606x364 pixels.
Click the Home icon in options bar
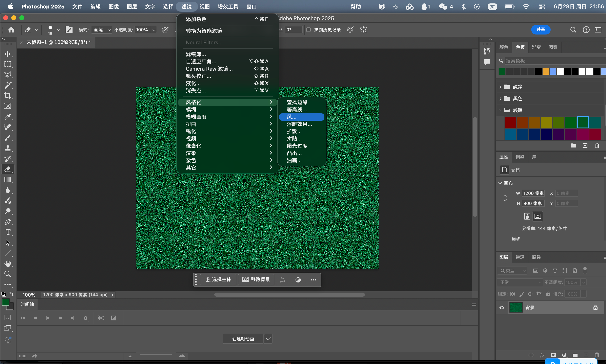point(11,30)
